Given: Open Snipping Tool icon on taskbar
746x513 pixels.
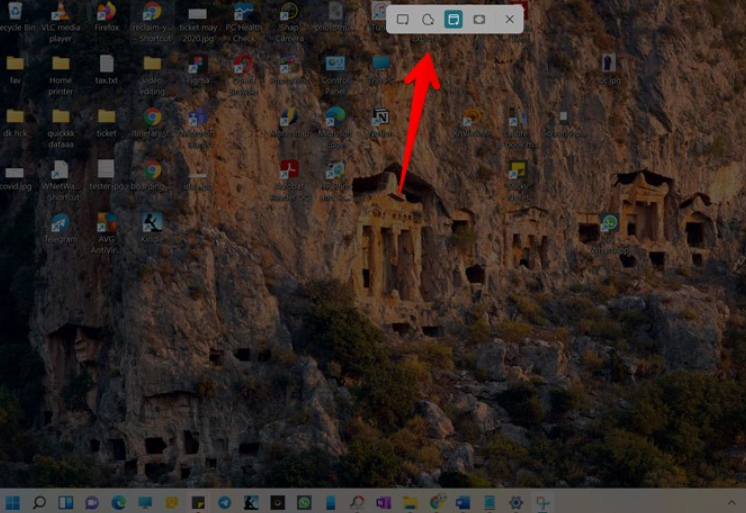Looking at the screenshot, I should coord(543,502).
